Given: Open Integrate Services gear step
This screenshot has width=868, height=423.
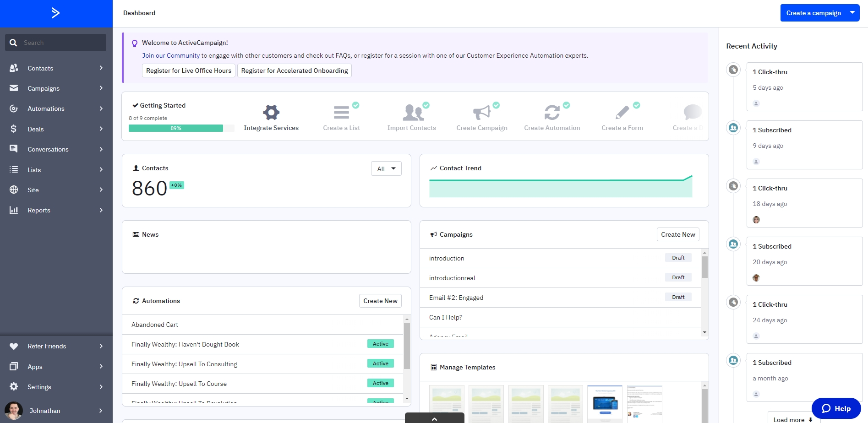Looking at the screenshot, I should pos(271,112).
